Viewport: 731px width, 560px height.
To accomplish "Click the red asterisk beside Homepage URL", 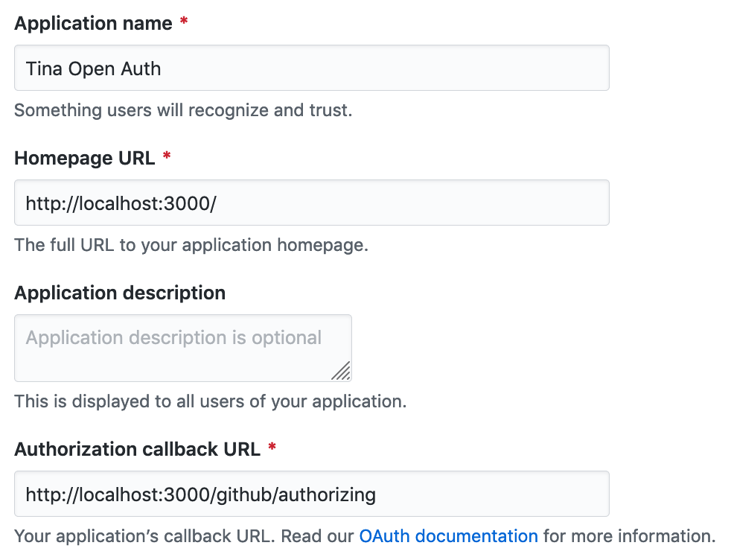I will [167, 156].
